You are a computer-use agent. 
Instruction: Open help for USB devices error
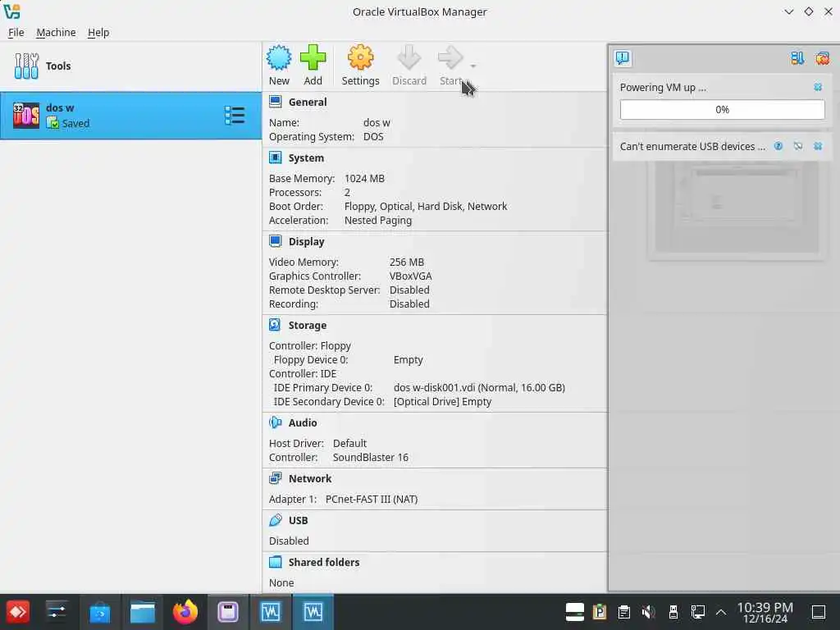(778, 146)
